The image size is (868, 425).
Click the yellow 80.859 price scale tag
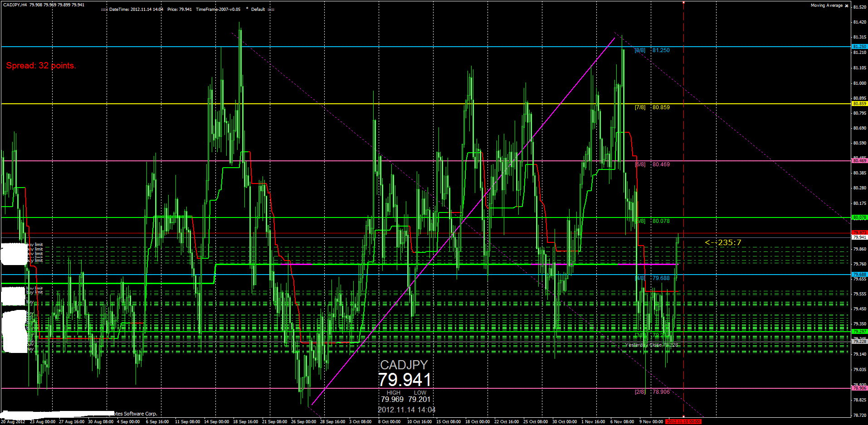(859, 104)
